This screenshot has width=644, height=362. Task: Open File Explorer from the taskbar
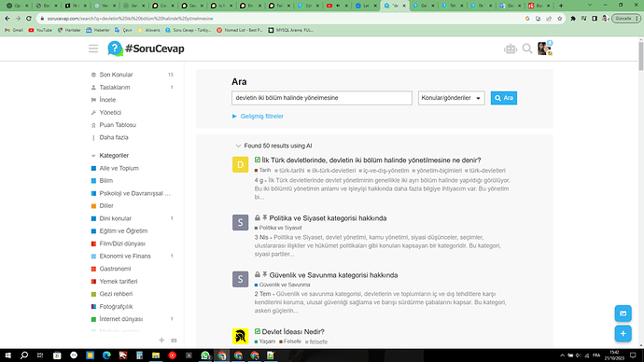pyautogui.click(x=156, y=355)
